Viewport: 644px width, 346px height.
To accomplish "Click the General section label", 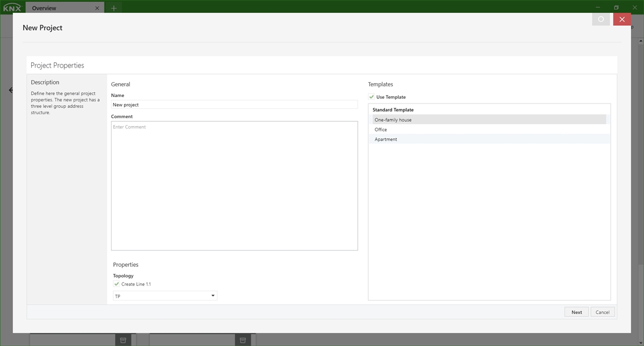I will [x=121, y=84].
